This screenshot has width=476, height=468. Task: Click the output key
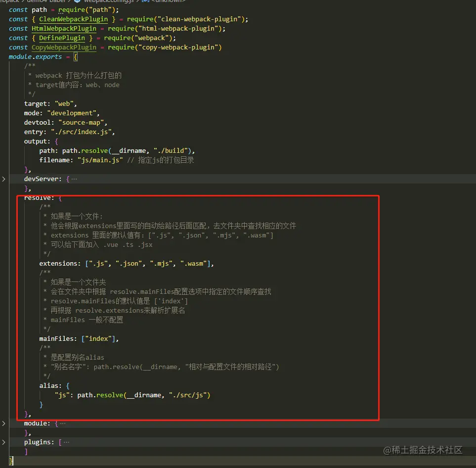coord(35,141)
